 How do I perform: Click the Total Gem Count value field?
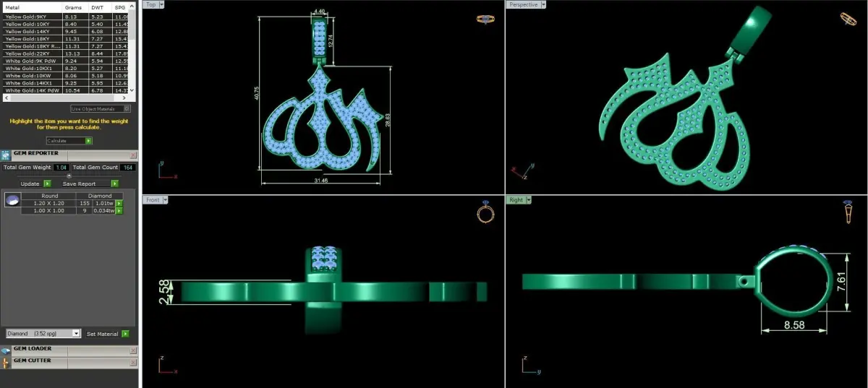tap(128, 167)
